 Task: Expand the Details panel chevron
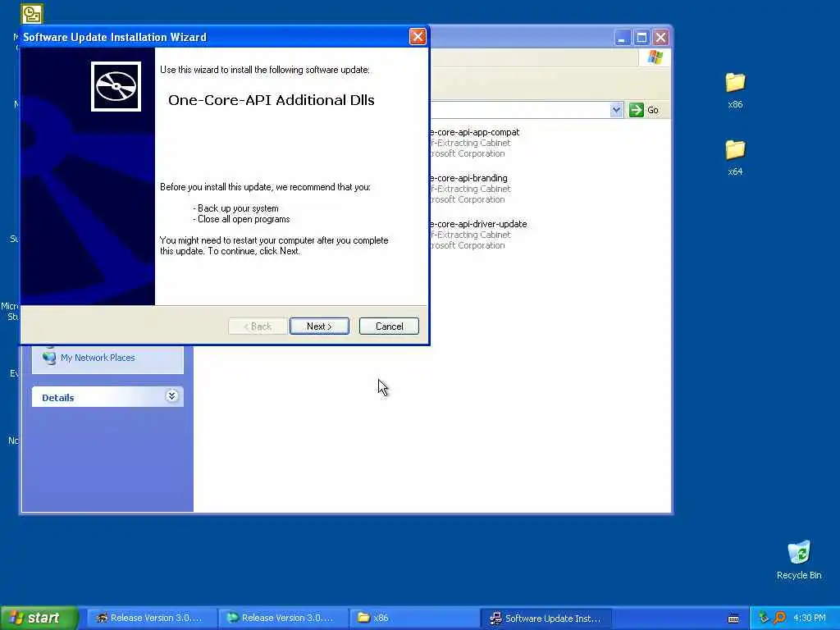click(171, 396)
